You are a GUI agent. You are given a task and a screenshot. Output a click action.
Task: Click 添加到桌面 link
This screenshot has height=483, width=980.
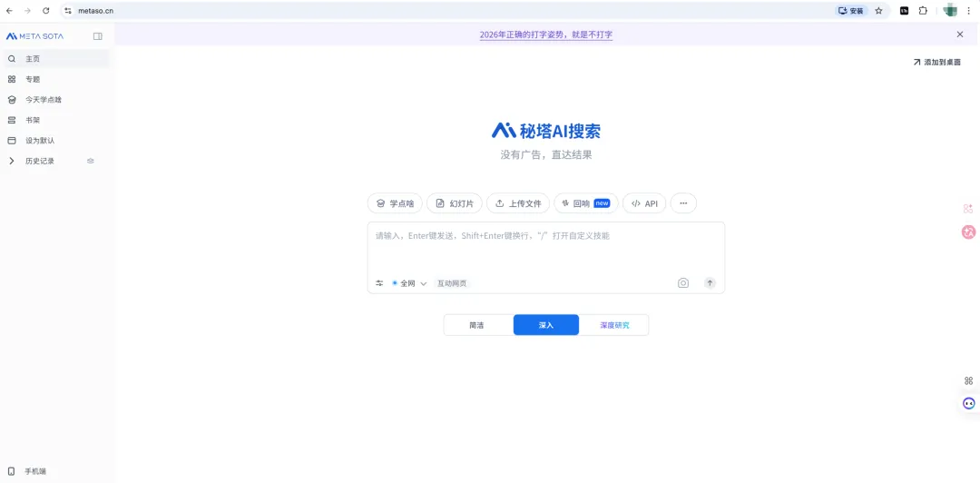coord(936,62)
